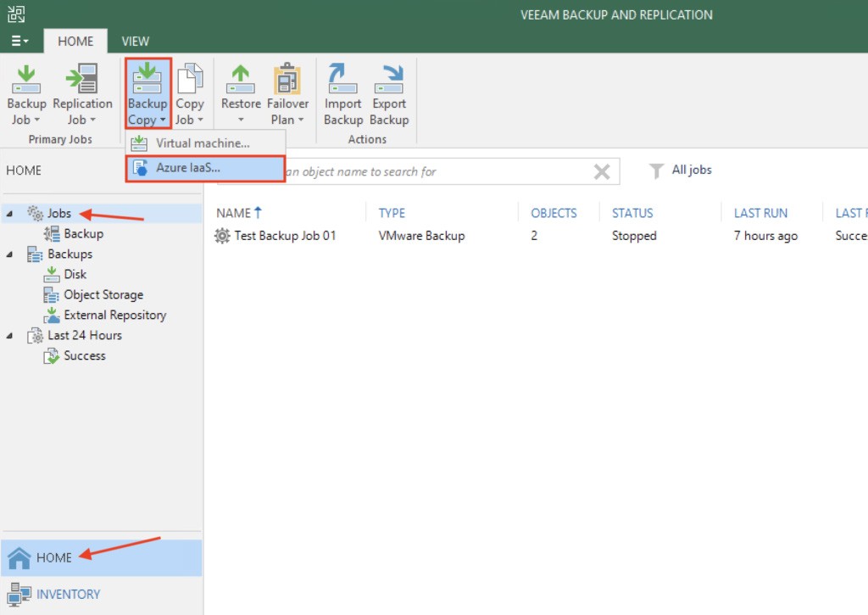Click the Azure IaaS menu item icon
This screenshot has height=615, width=868.
tap(141, 168)
